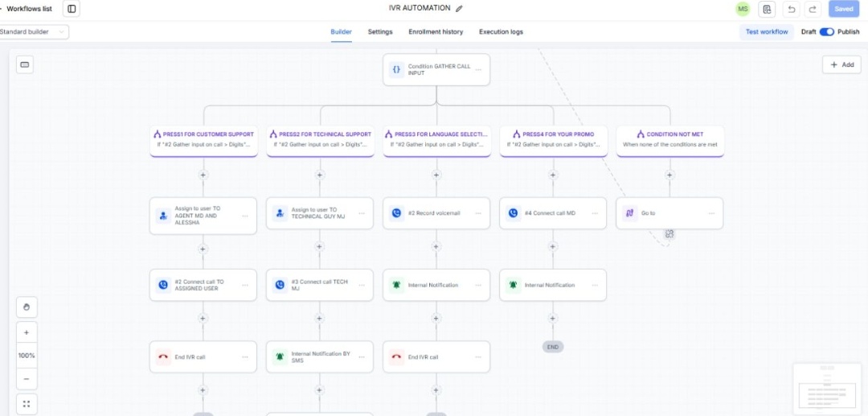The height and width of the screenshot is (416, 868).
Task: Click the END marker under PRESS4 branch
Action: point(552,347)
